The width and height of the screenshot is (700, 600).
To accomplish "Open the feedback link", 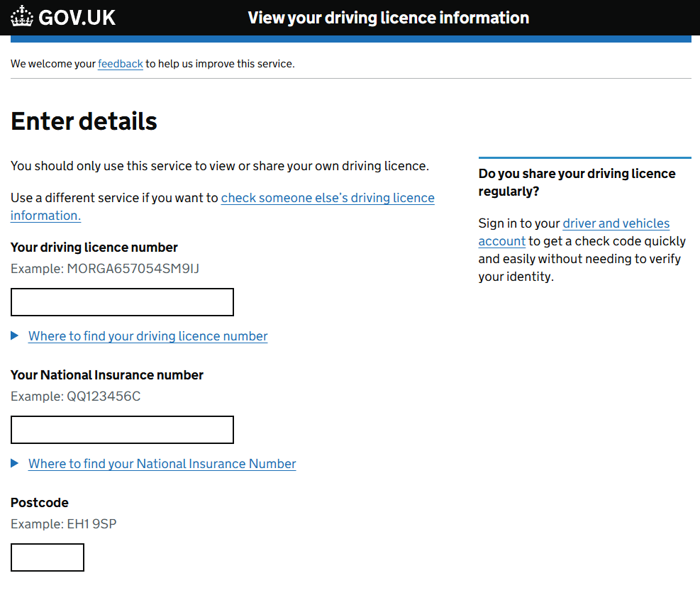I will (121, 64).
